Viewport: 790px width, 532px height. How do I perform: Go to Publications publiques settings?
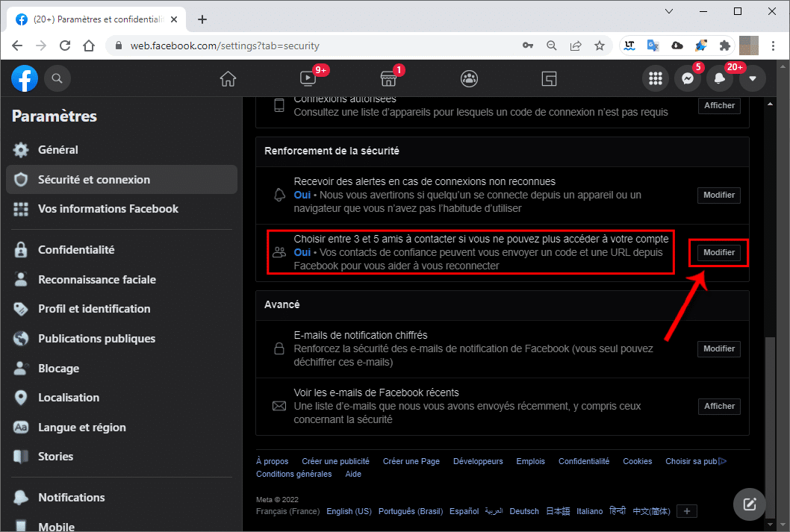[x=122, y=338]
